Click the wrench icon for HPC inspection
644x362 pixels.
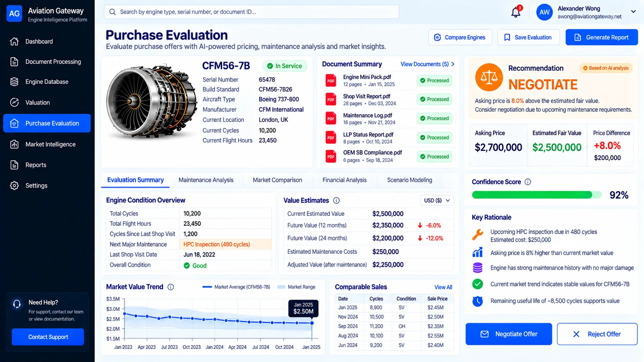click(478, 234)
